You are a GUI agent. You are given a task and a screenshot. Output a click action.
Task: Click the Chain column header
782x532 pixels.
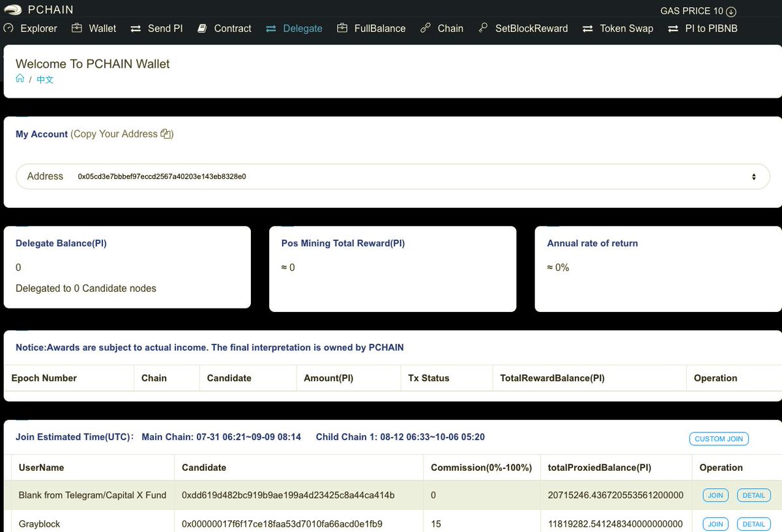[154, 378]
